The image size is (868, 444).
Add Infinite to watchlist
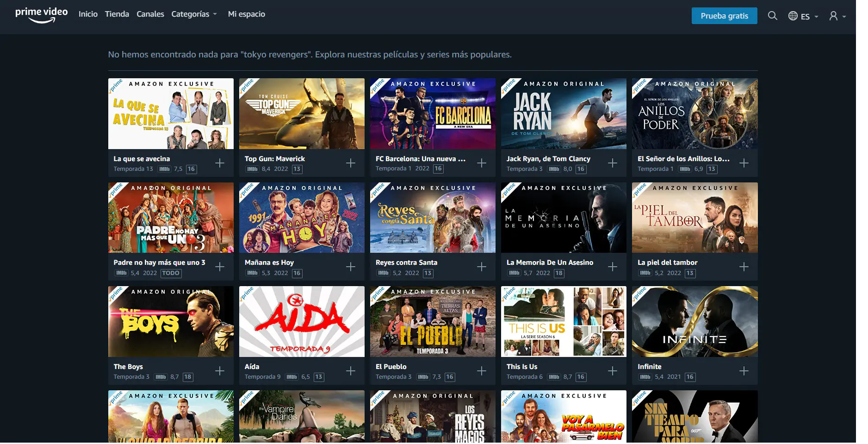(744, 371)
